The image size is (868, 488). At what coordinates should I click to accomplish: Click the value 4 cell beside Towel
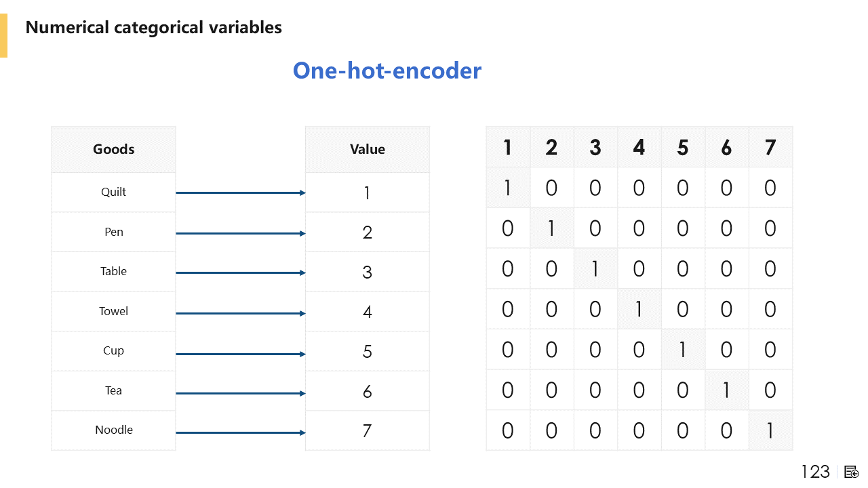coord(368,312)
